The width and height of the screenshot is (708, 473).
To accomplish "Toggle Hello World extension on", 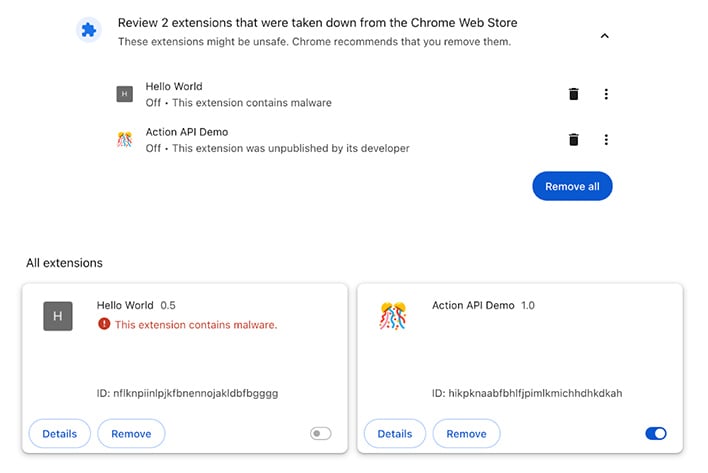I will (321, 434).
